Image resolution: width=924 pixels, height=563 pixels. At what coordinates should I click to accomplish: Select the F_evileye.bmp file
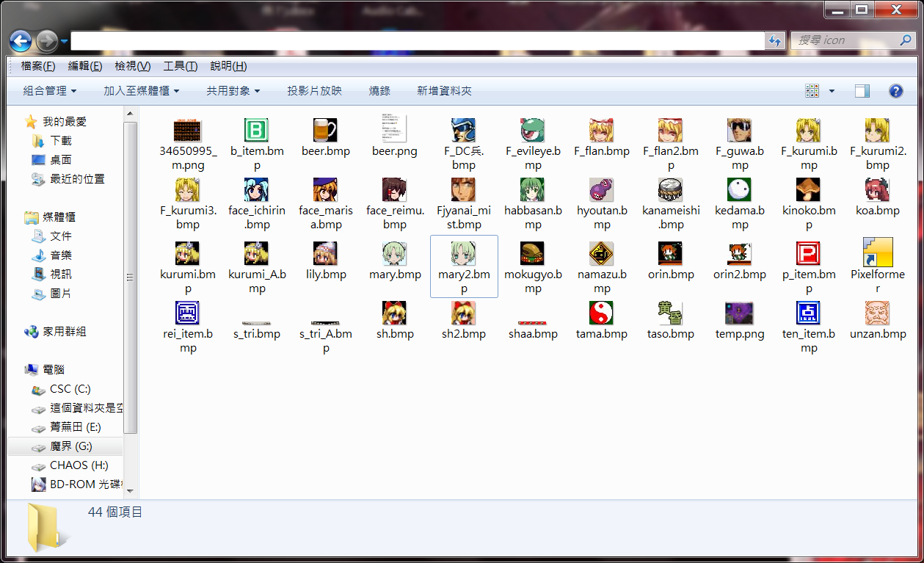tap(533, 131)
